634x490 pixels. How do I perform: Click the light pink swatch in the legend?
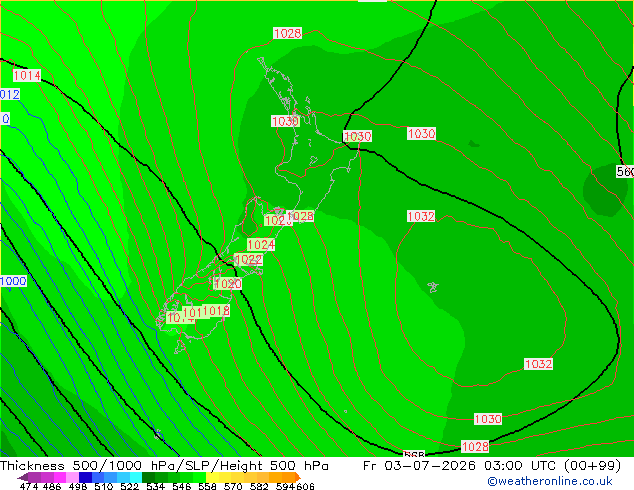[x=73, y=477]
